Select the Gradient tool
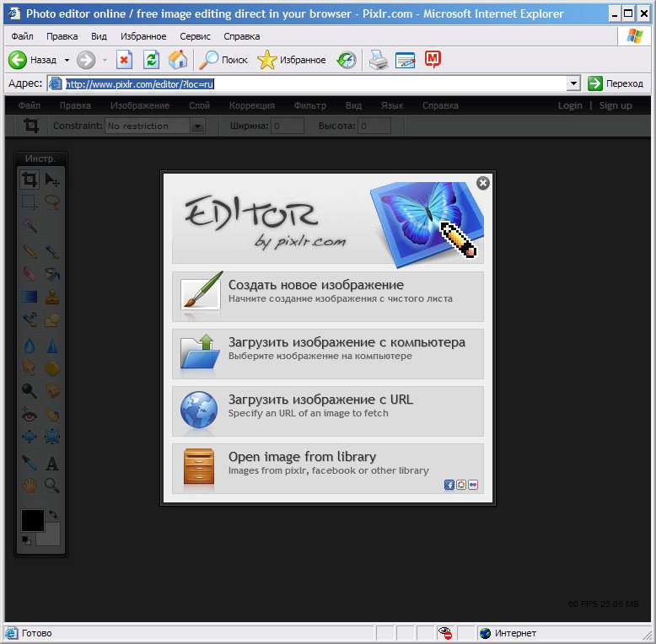 tap(30, 297)
